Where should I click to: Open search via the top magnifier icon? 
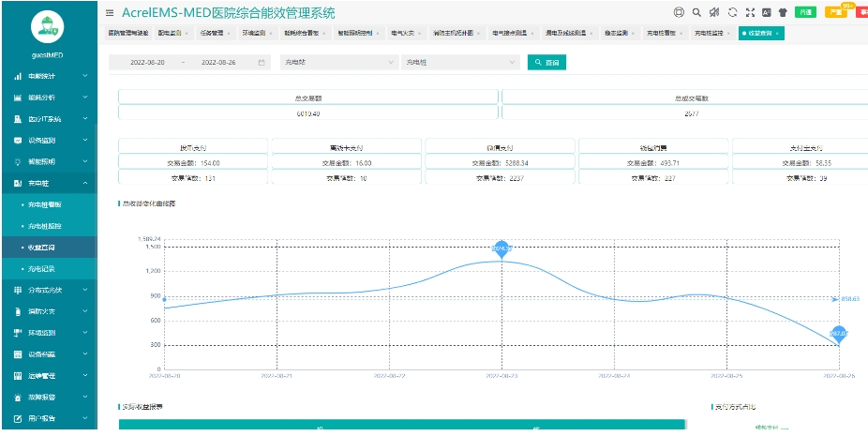tap(697, 12)
